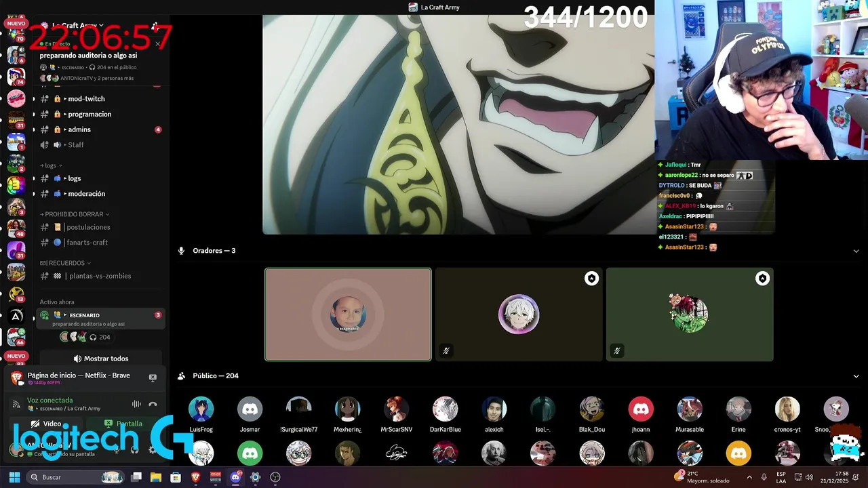Viewport: 868px width, 488px height.
Task: Open the Windows Start menu
Action: (14, 477)
